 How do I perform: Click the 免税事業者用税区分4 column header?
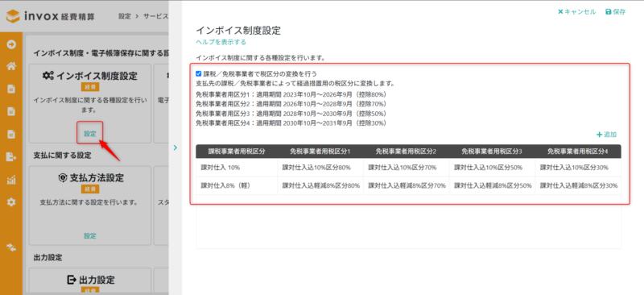coord(577,151)
